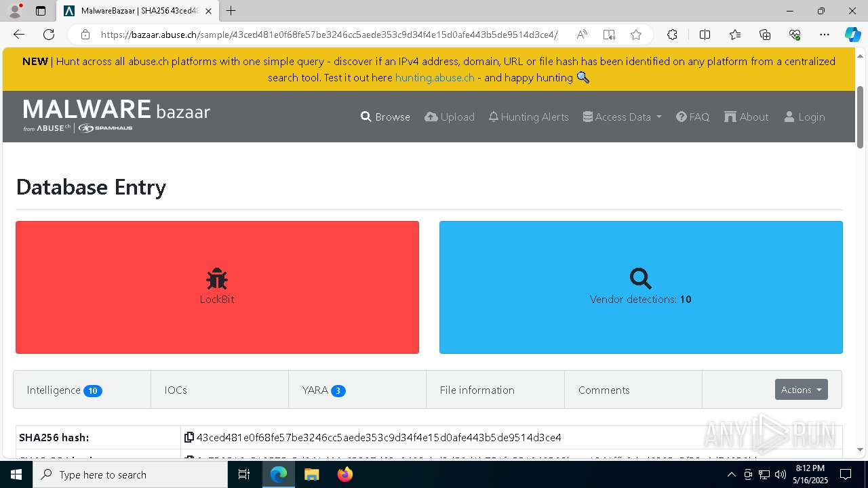Open the Favorites list icon
Image resolution: width=868 pixels, height=488 pixels.
click(735, 35)
